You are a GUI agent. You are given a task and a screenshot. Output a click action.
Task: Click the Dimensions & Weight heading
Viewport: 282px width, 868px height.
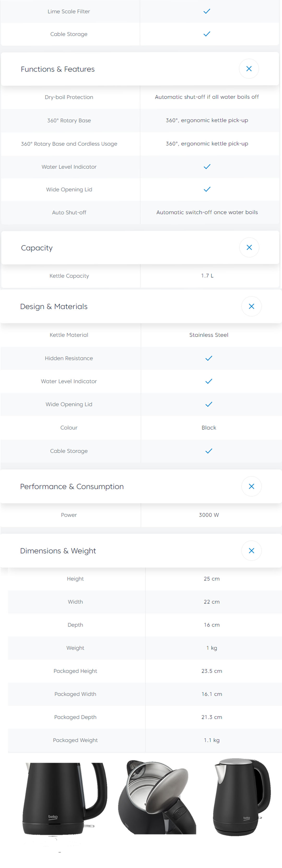click(58, 551)
